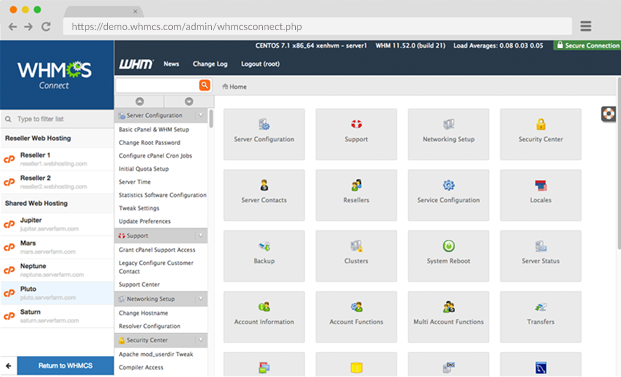
Task: Open the Multi Account Functions tile
Action: pyautogui.click(x=449, y=317)
